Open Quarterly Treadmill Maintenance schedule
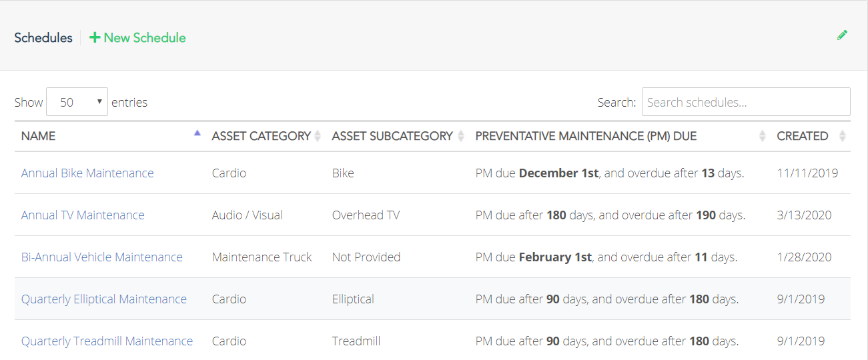The image size is (868, 360). [x=107, y=341]
